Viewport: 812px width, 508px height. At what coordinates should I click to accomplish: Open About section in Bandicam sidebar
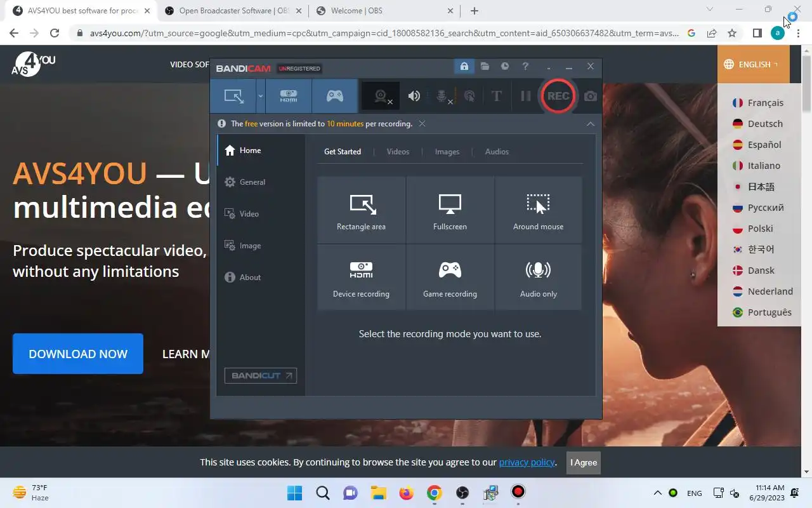click(x=261, y=277)
